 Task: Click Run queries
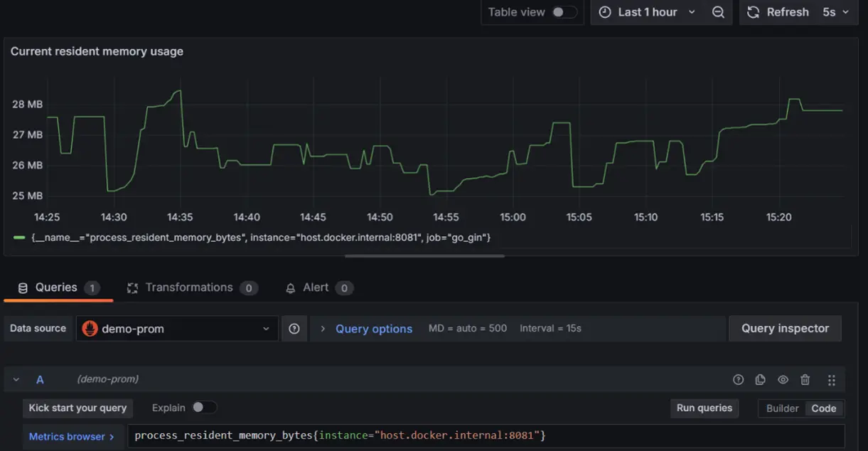pos(704,408)
